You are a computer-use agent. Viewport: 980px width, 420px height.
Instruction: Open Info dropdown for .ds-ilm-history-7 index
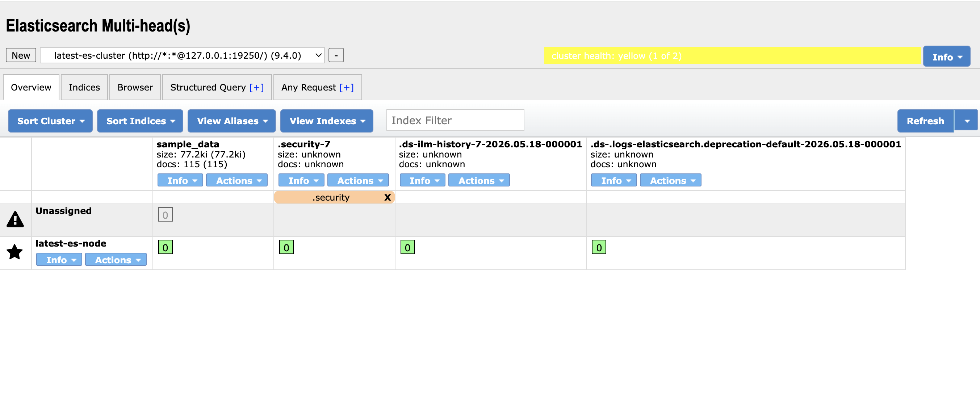pos(422,180)
